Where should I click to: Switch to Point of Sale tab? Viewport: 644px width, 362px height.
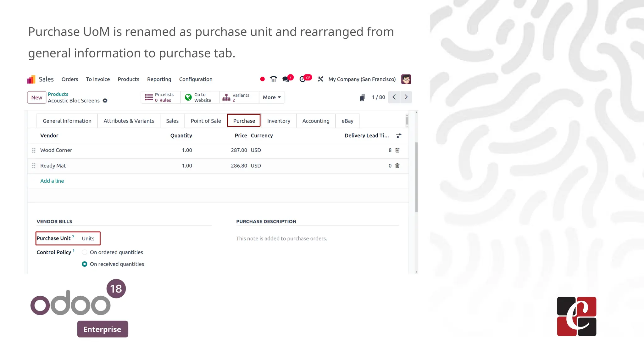pos(206,121)
